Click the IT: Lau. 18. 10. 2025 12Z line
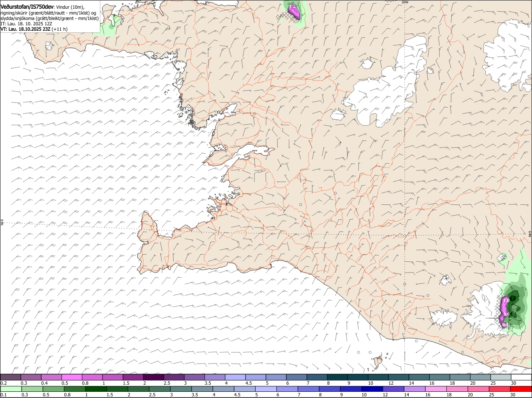This screenshot has width=532, height=398. click(26, 24)
